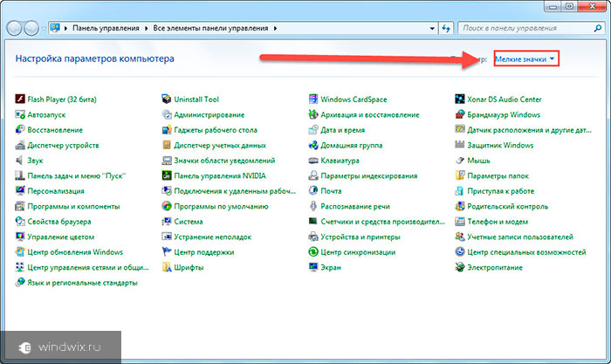Expand arrow after Панель управления breadcrumb

(x=146, y=28)
